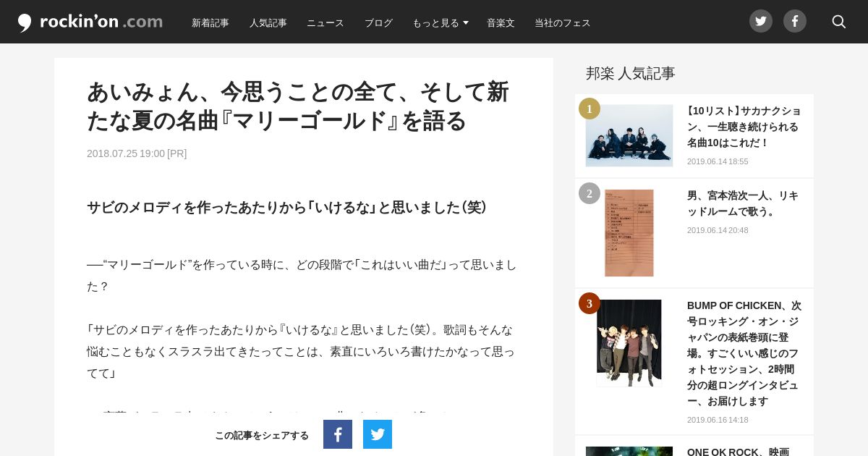Select the BUMP OF CHICKEN group photo thumbnail

629,343
